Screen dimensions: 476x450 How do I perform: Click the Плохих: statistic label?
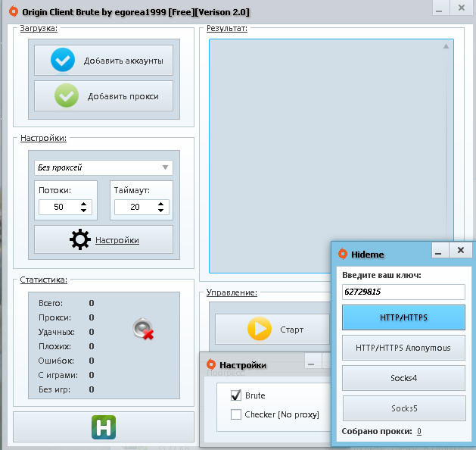(54, 346)
